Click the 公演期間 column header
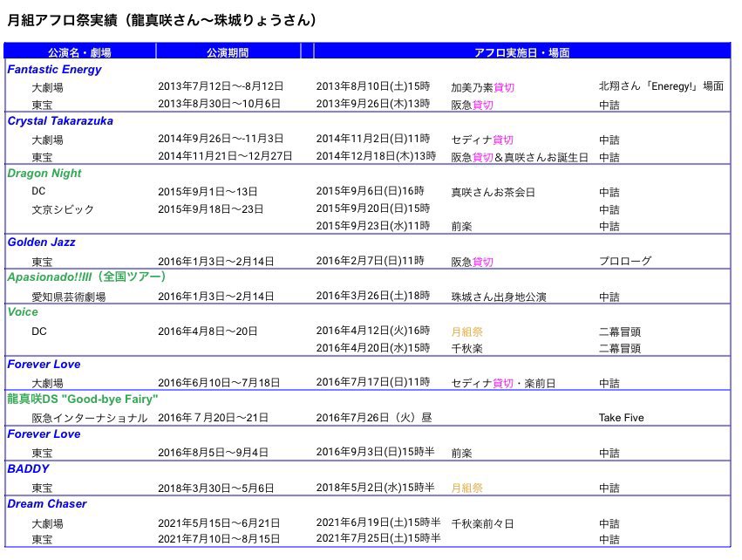Image resolution: width=742 pixels, height=560 pixels. pyautogui.click(x=228, y=52)
